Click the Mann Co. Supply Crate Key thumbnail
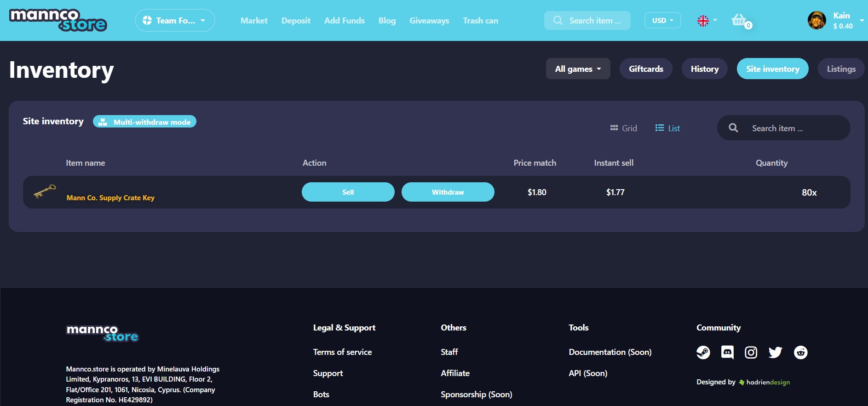The image size is (868, 406). (45, 191)
